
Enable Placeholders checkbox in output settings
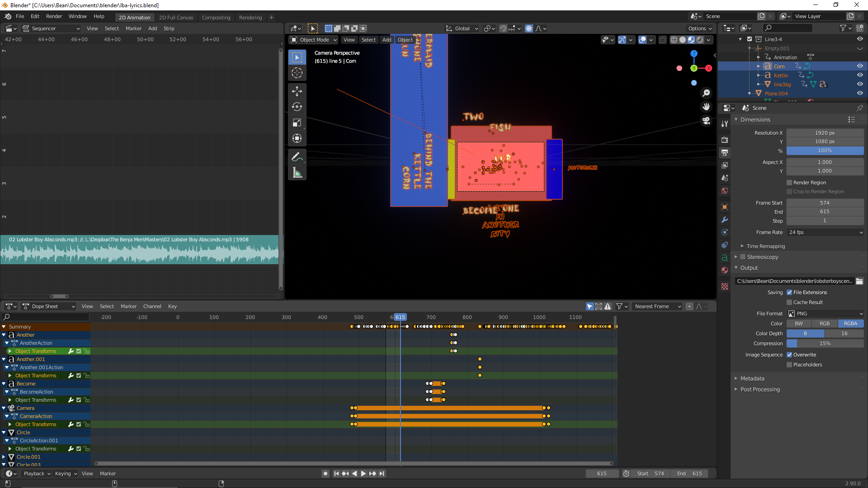790,365
